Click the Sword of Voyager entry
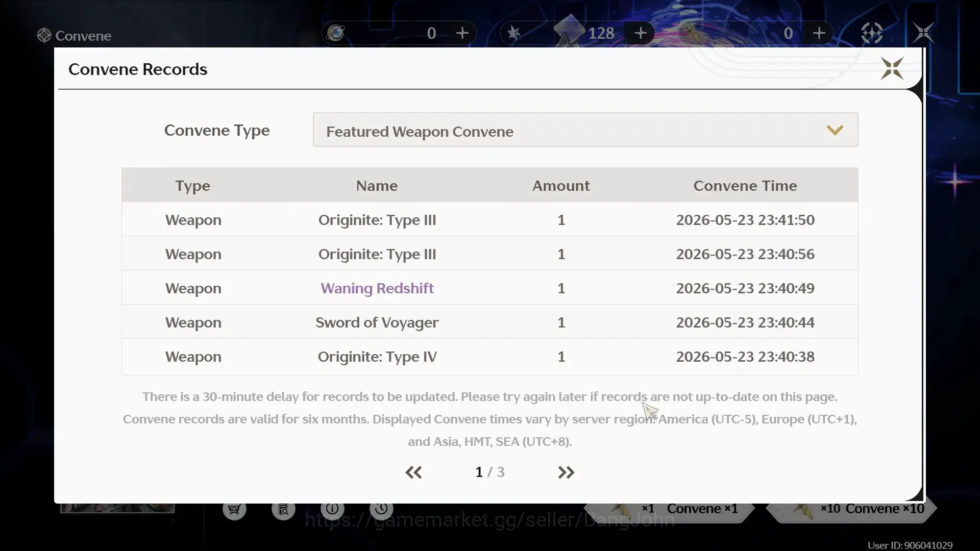 pyautogui.click(x=377, y=322)
